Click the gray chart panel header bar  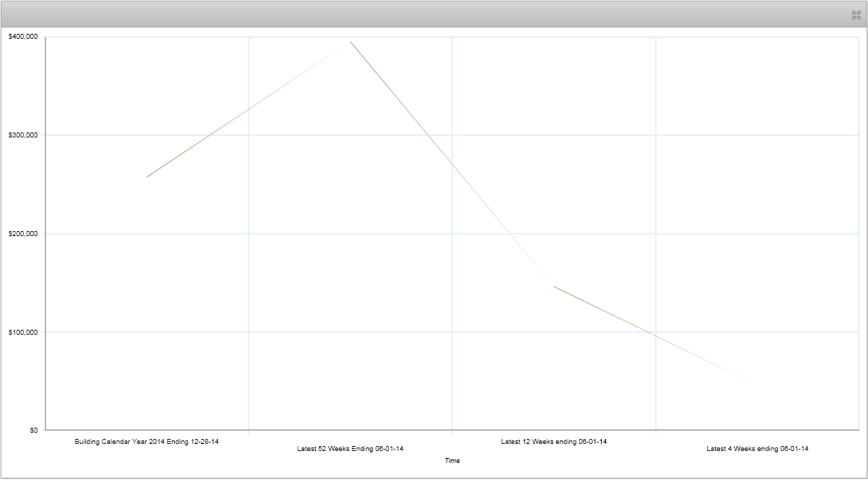coord(423,15)
